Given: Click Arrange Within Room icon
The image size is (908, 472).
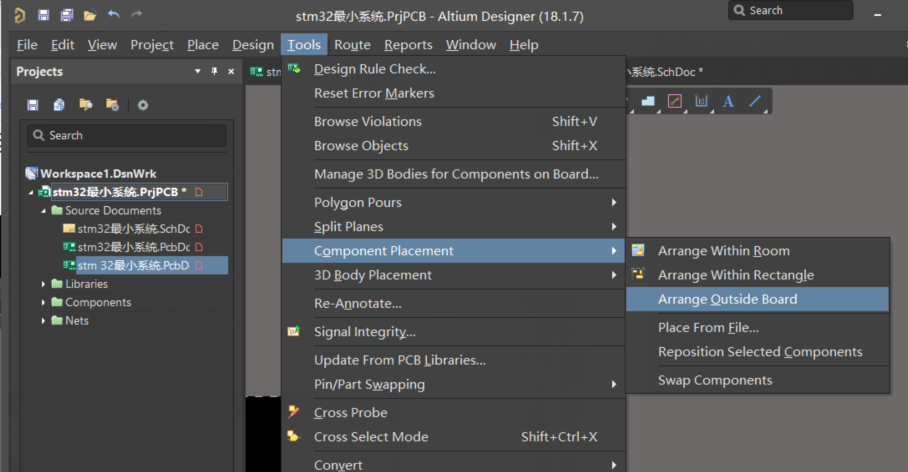Looking at the screenshot, I should pyautogui.click(x=638, y=250).
